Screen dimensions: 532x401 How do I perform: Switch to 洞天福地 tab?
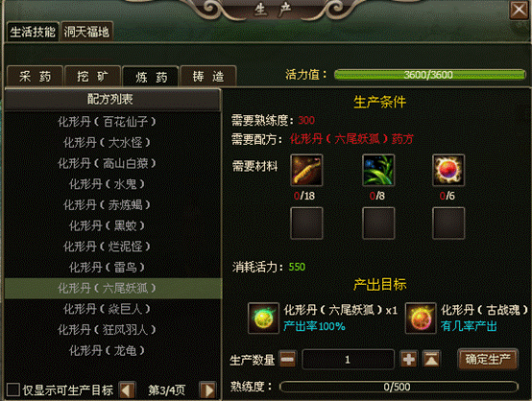(x=86, y=32)
